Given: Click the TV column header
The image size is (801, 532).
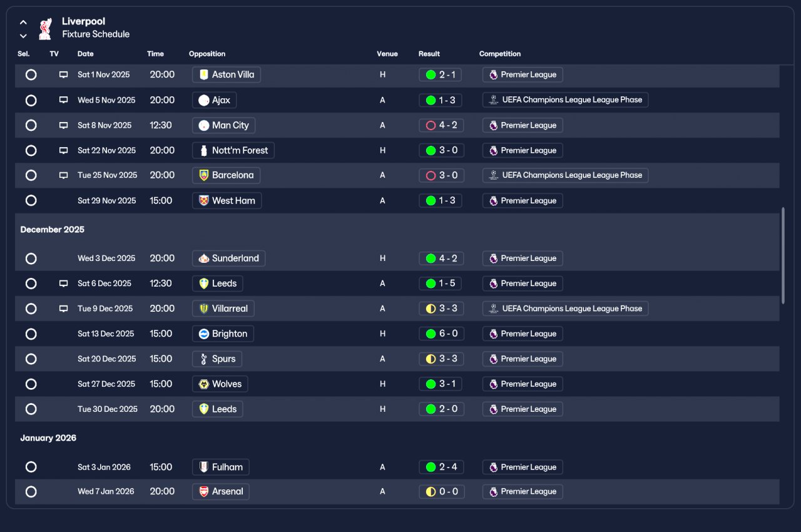Looking at the screenshot, I should (54, 54).
